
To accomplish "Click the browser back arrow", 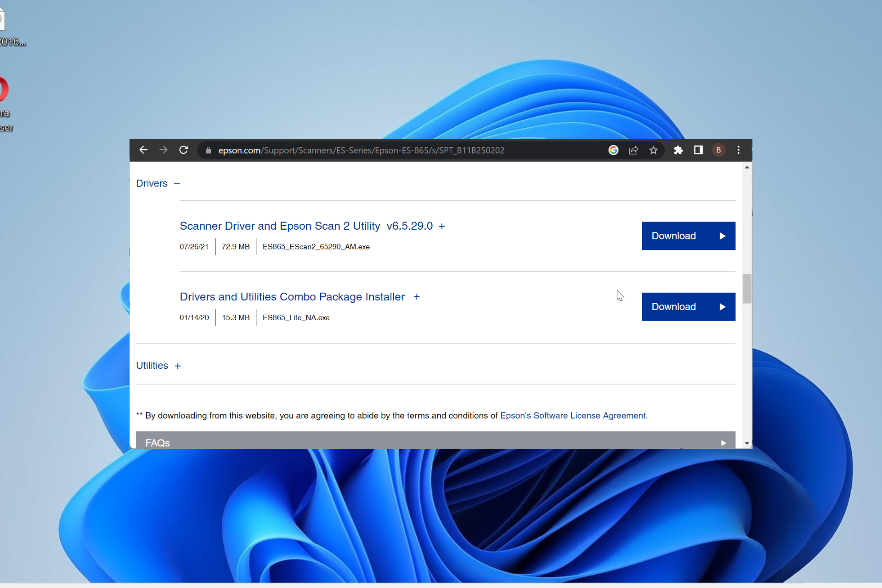I will [143, 150].
